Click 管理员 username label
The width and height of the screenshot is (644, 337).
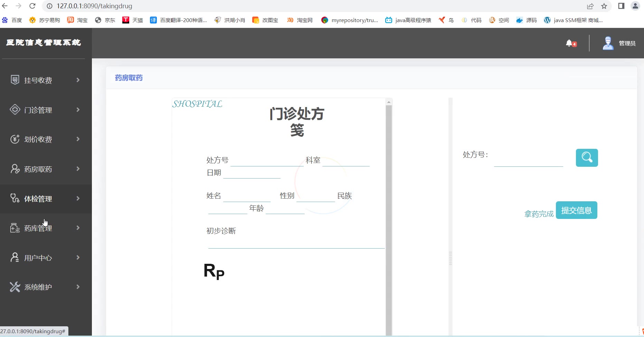(627, 43)
